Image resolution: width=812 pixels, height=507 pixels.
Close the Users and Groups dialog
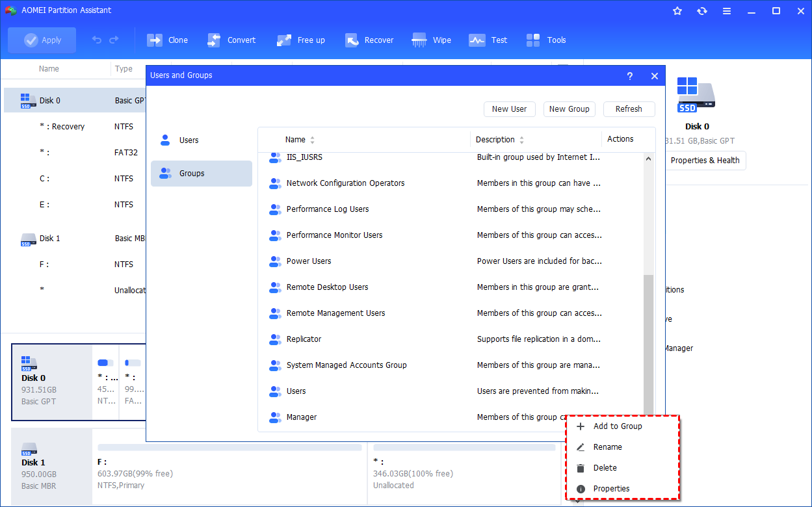point(655,76)
